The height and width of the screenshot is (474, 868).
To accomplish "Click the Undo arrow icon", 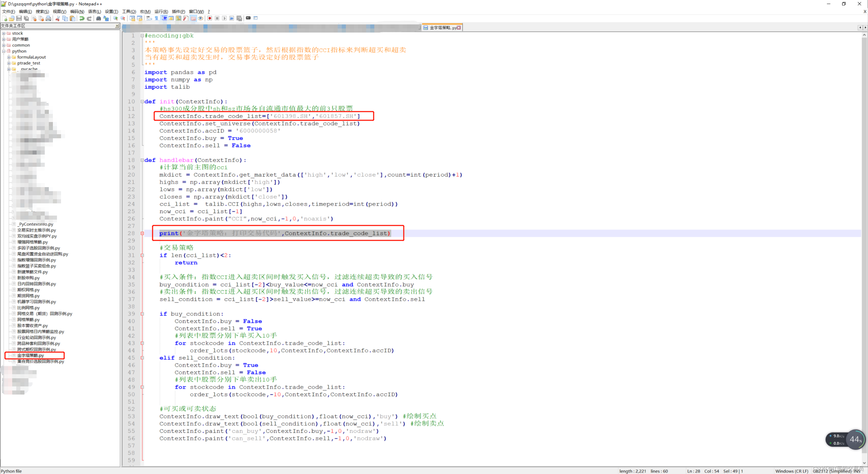I will click(x=82, y=18).
